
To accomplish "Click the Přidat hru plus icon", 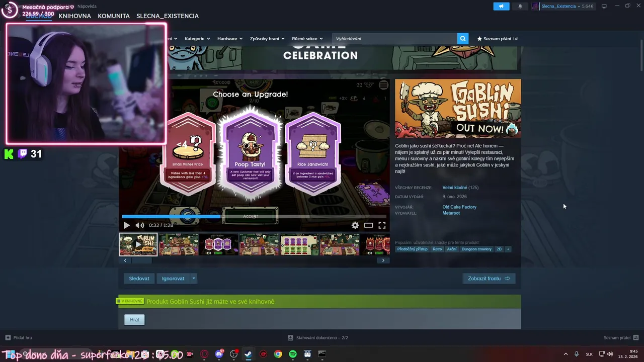I will 8,337.
